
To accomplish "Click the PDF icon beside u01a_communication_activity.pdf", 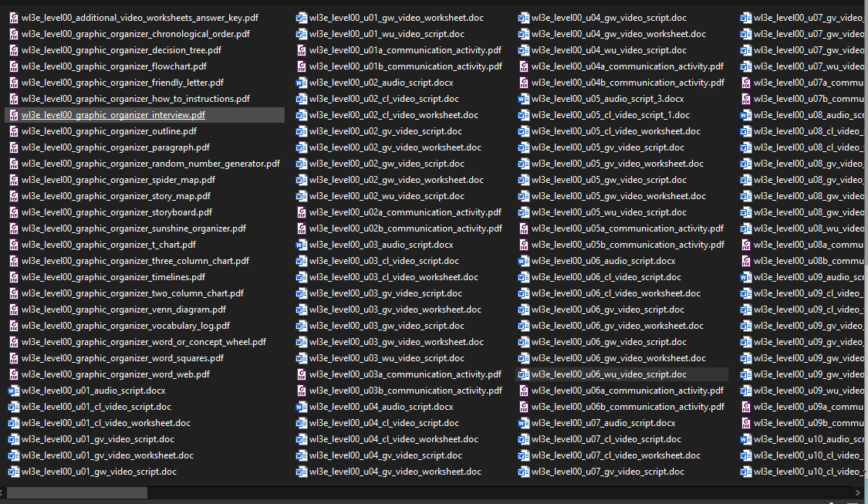I will coord(302,50).
